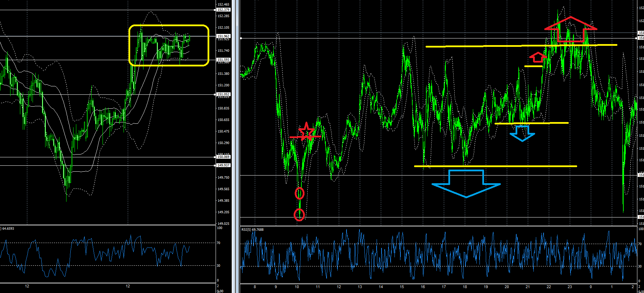Click hour 21 on right chart time axis
Screen dimensions: 644x293
528,287
